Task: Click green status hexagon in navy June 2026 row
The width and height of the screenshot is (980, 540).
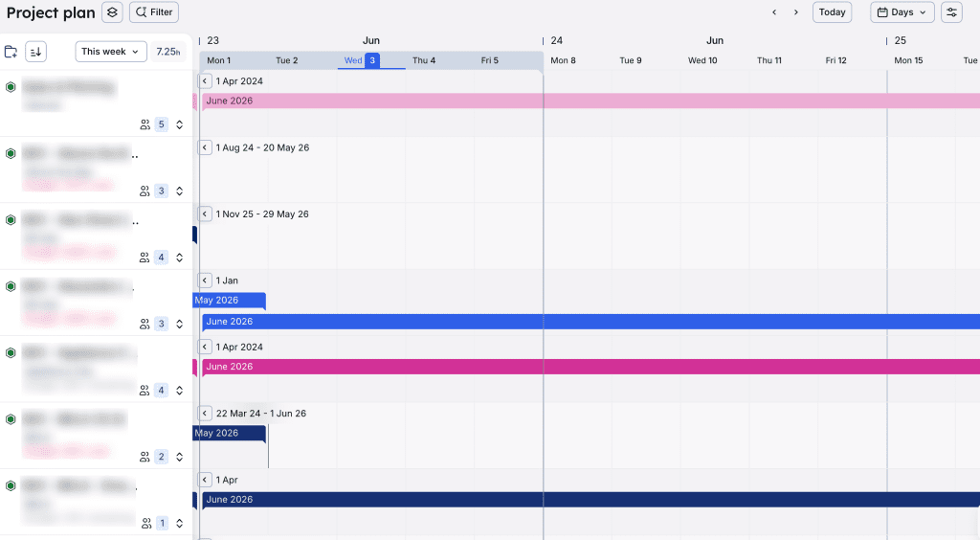Action: click(x=11, y=485)
